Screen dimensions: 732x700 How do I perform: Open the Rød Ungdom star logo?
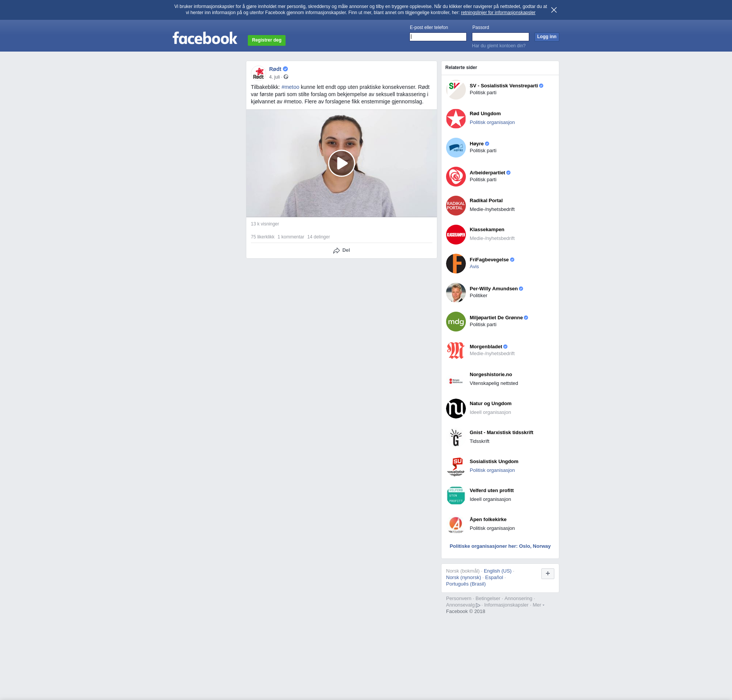coord(456,119)
